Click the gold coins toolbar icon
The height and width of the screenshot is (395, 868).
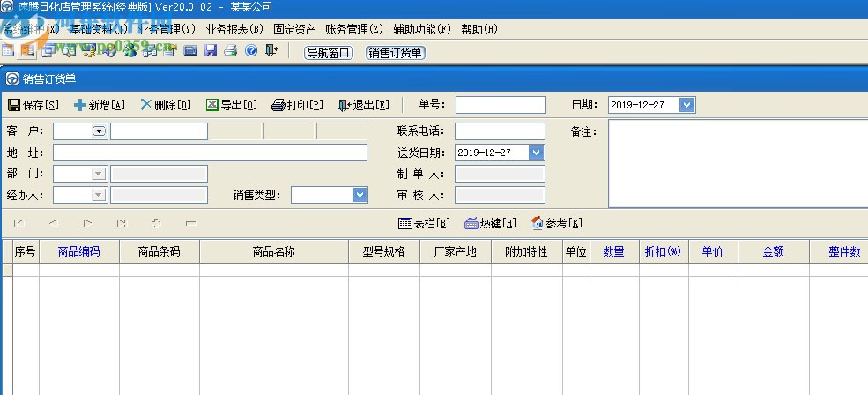point(89,50)
